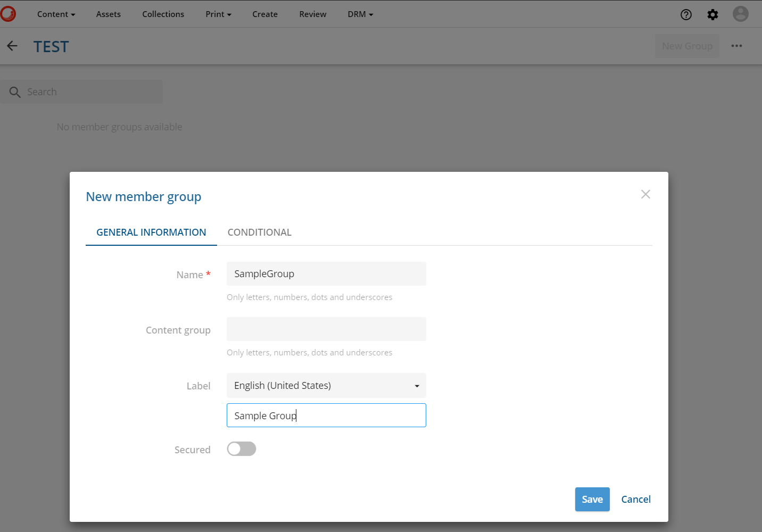Viewport: 762px width, 532px height.
Task: Open the settings gear icon
Action: point(713,14)
